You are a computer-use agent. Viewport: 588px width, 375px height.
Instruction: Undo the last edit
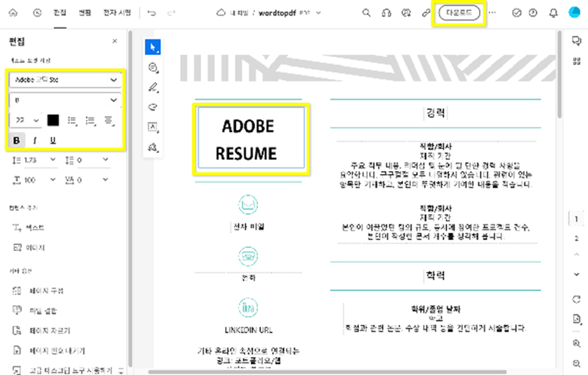tap(151, 13)
